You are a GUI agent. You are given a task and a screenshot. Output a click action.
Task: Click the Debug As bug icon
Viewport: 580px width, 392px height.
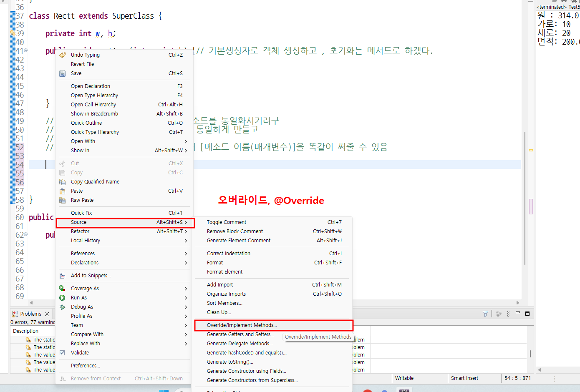click(x=63, y=307)
